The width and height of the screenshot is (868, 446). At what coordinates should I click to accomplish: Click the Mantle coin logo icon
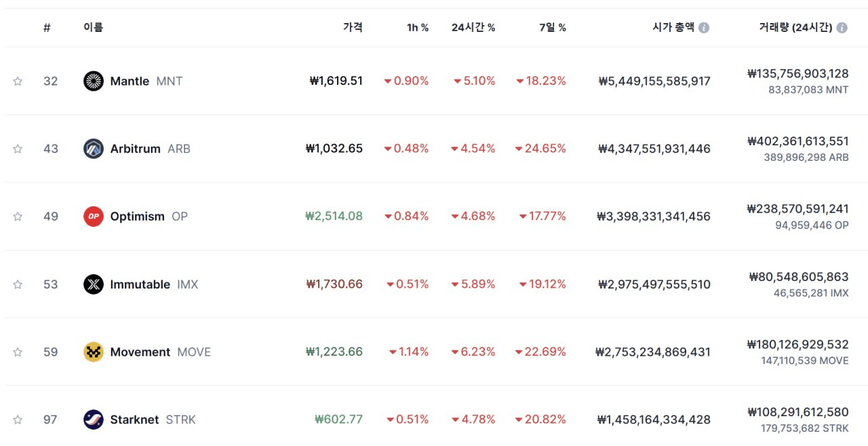click(x=94, y=81)
